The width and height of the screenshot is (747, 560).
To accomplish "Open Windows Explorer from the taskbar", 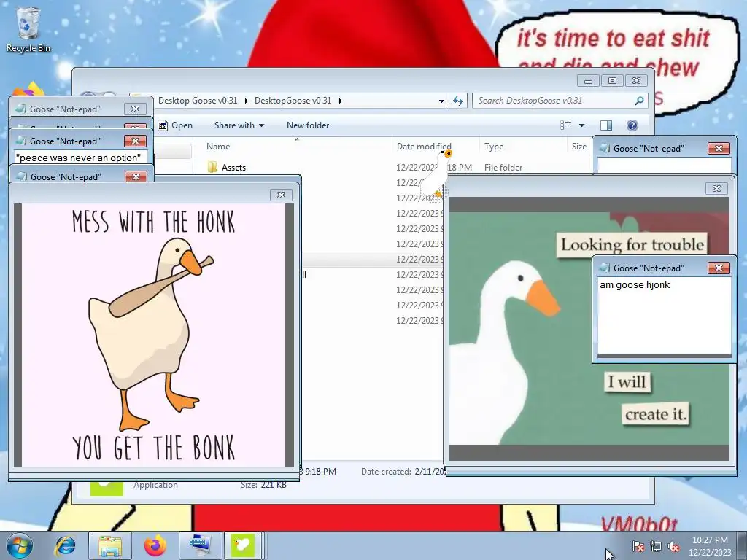I will tap(110, 545).
